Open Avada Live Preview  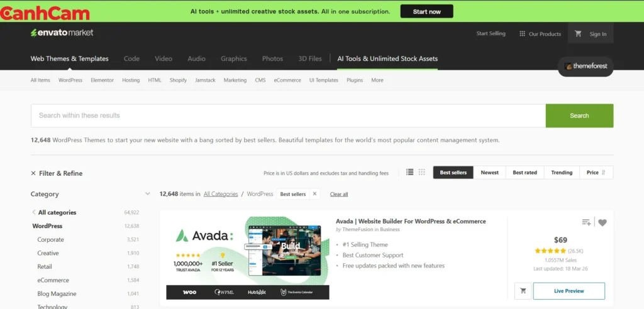(x=569, y=291)
